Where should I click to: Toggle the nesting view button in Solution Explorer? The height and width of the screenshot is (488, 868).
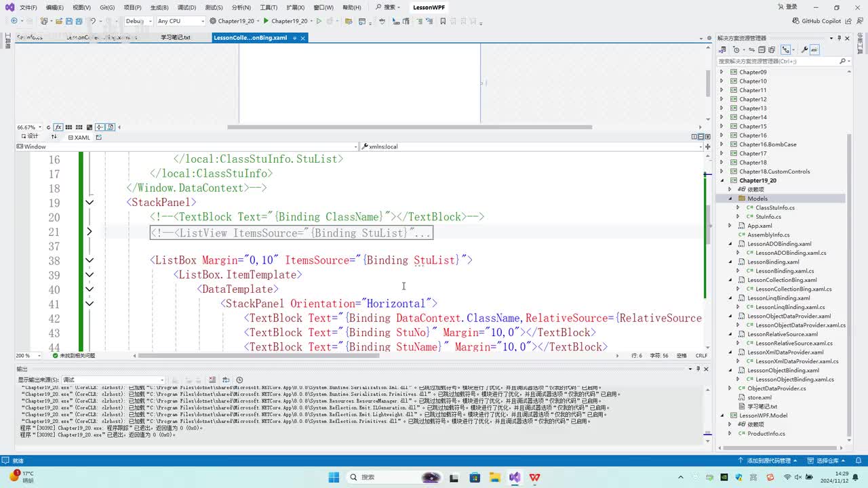point(787,49)
